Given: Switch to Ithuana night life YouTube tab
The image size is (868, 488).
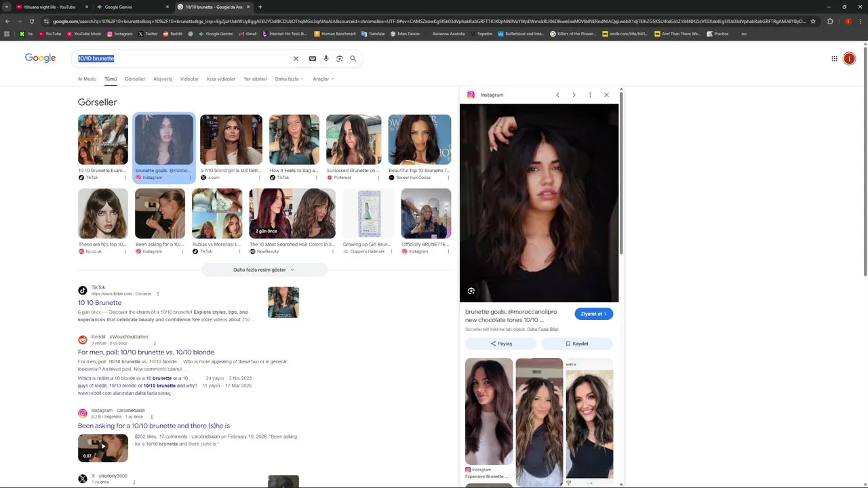Looking at the screenshot, I should pyautogui.click(x=51, y=7).
